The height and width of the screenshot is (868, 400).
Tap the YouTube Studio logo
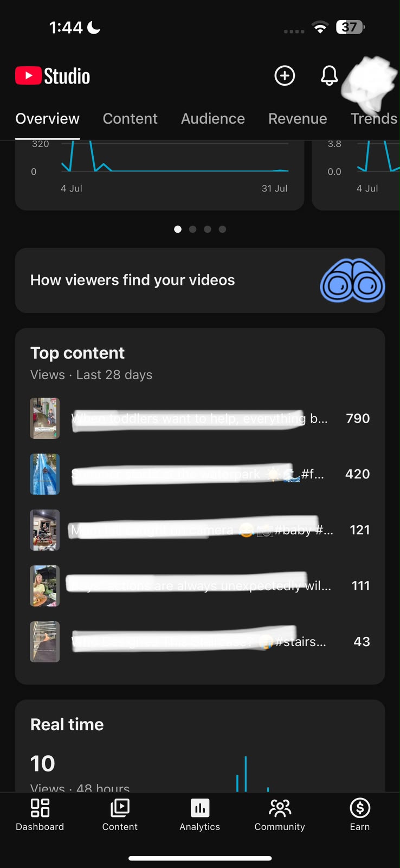tap(53, 76)
